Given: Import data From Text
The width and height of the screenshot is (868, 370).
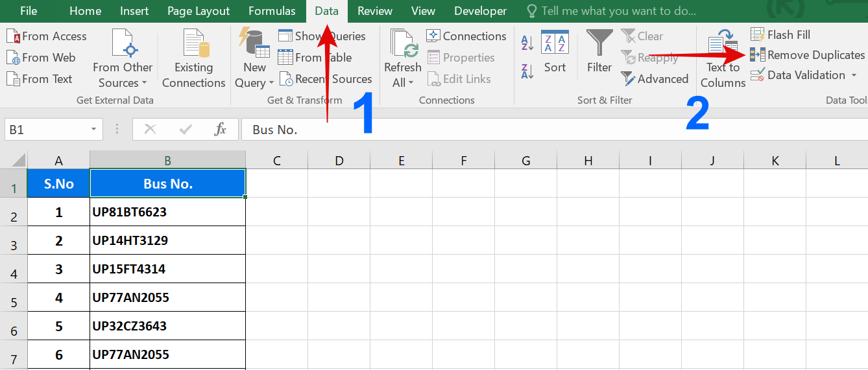Looking at the screenshot, I should click(40, 79).
